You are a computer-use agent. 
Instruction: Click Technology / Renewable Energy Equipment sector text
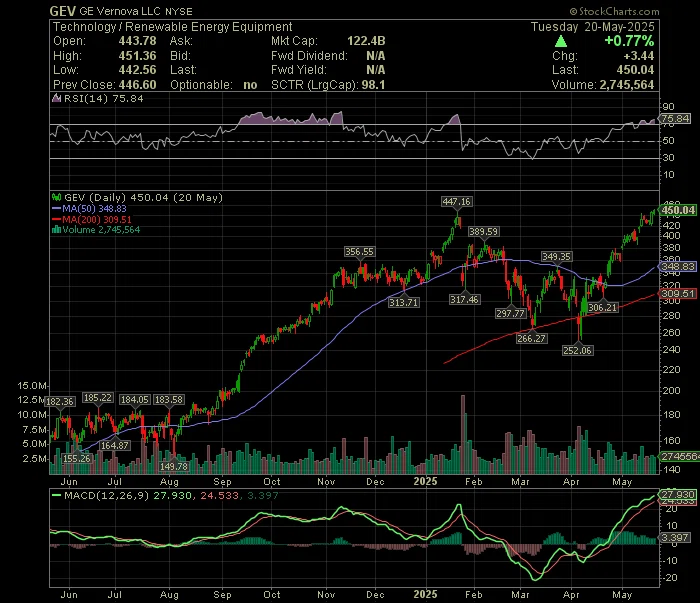coord(172,27)
